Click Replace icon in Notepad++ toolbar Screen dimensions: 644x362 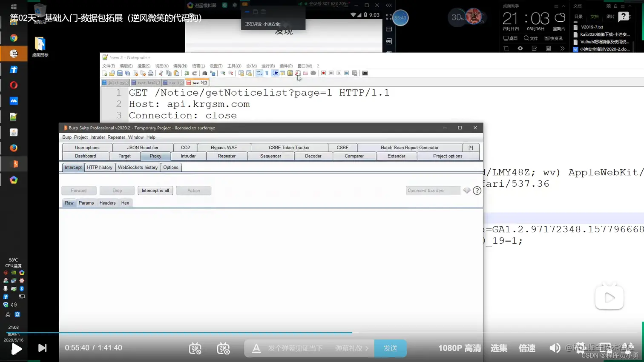pos(213,73)
